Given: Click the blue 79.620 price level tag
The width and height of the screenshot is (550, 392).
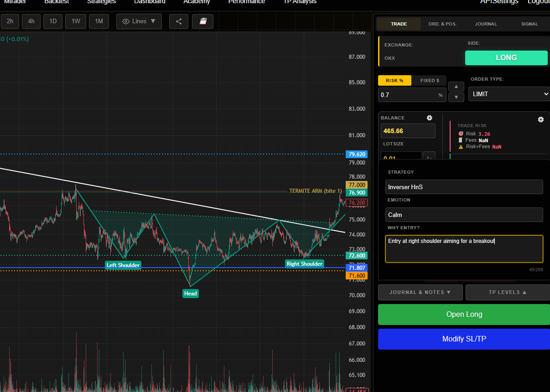Looking at the screenshot, I should point(357,154).
